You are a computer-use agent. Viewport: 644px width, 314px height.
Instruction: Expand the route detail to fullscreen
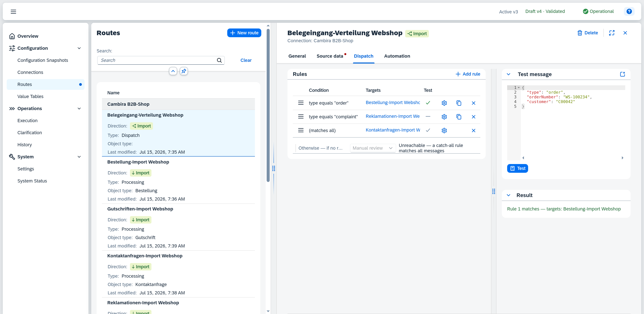point(612,33)
